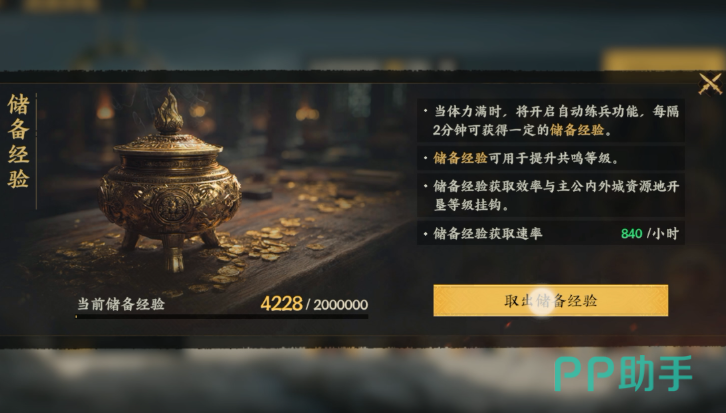This screenshot has height=413, width=726.
Task: Click the 当前储备经验 label
Action: [x=121, y=304]
